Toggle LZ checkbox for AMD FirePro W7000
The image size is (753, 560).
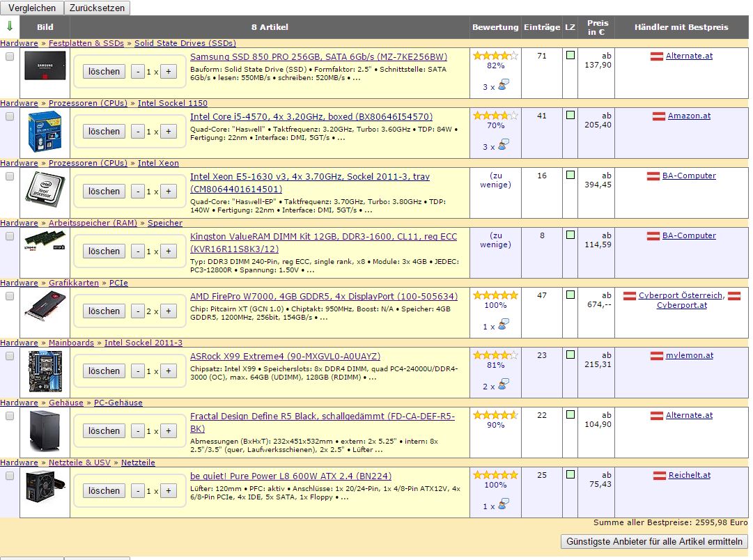570,295
